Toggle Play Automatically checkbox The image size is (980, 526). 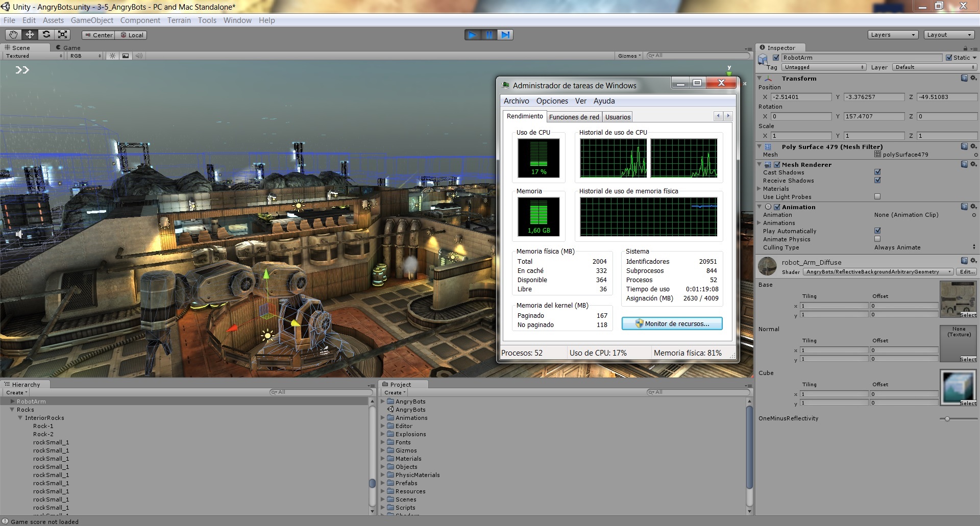[877, 231]
